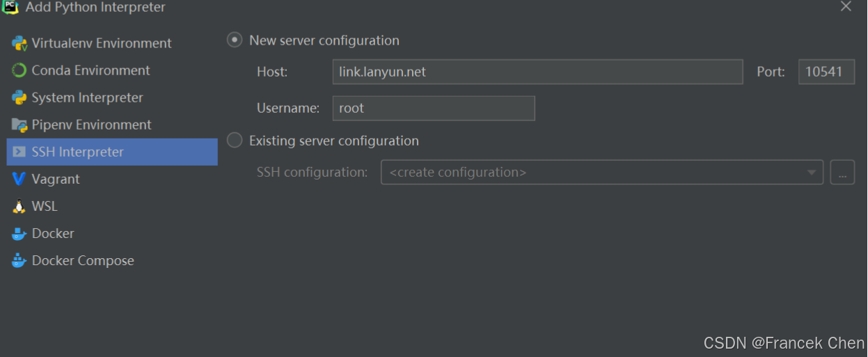Select SSH Interpreter in sidebar
This screenshot has height=357, width=868.
(112, 152)
